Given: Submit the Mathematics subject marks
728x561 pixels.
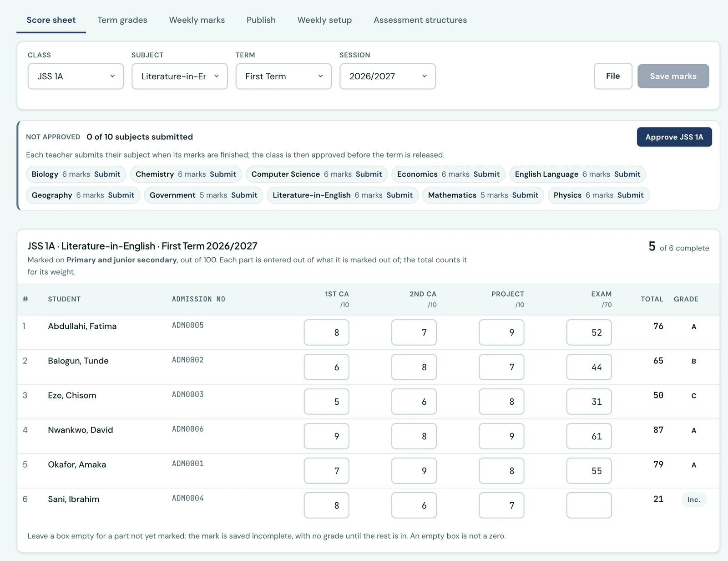Looking at the screenshot, I should point(526,195).
